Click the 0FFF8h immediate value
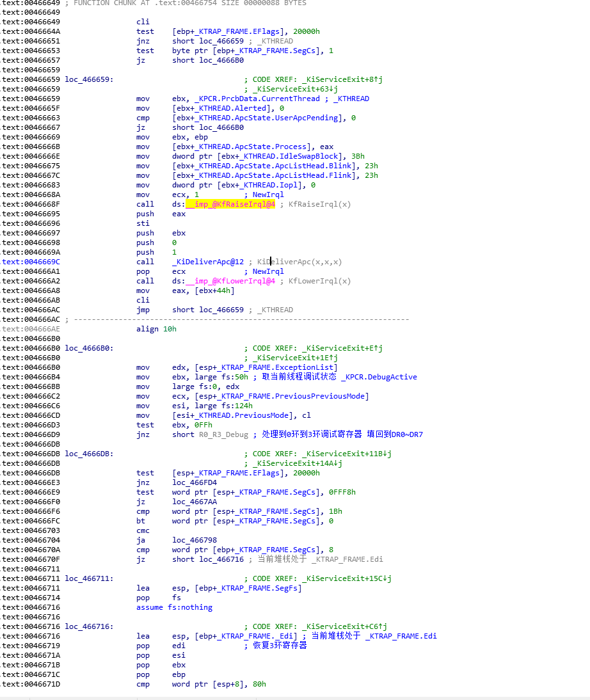Screen dimensions: 590x700 pos(342,492)
